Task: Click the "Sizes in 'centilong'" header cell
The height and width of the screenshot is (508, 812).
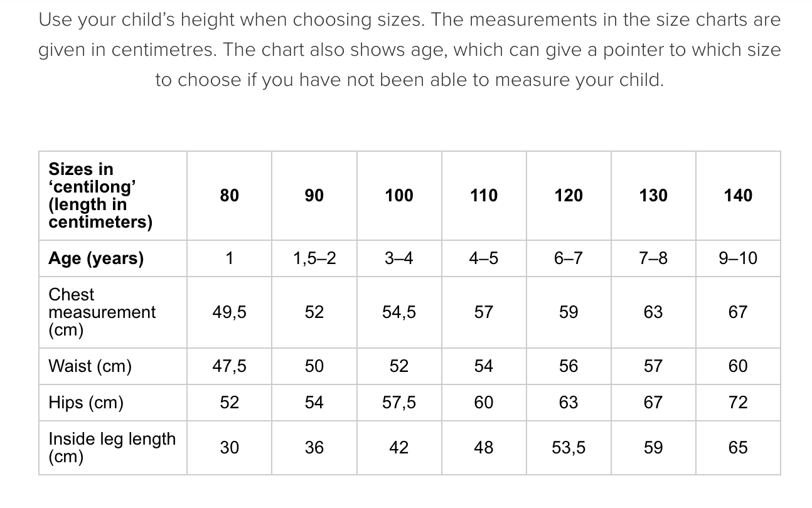Action: [100, 196]
